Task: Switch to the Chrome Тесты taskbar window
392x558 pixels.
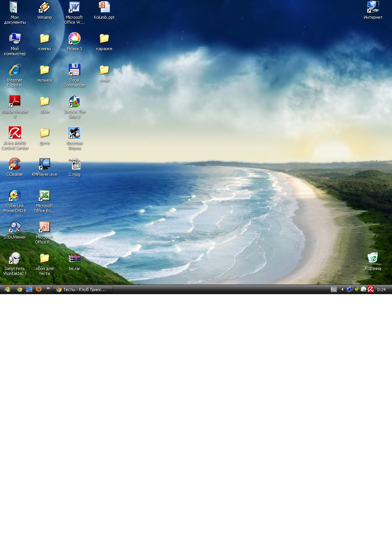Action: pyautogui.click(x=83, y=290)
